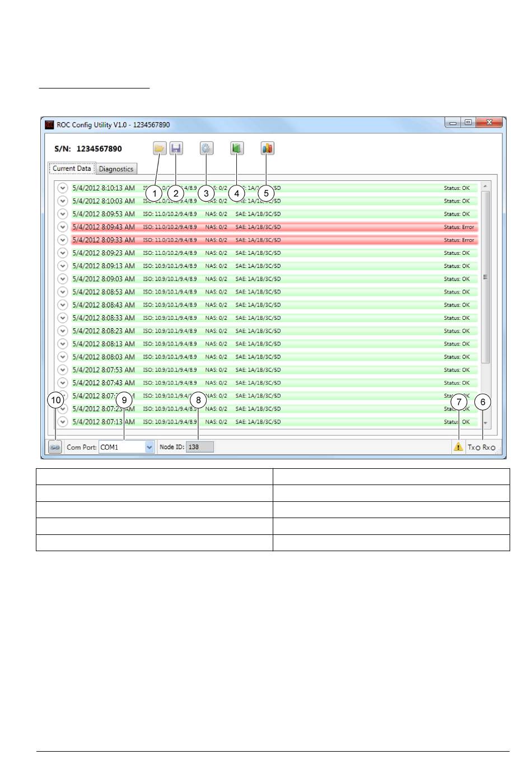This screenshot has height=764, width=532.
Task: Click the green book toolbar icon
Action: [x=237, y=148]
